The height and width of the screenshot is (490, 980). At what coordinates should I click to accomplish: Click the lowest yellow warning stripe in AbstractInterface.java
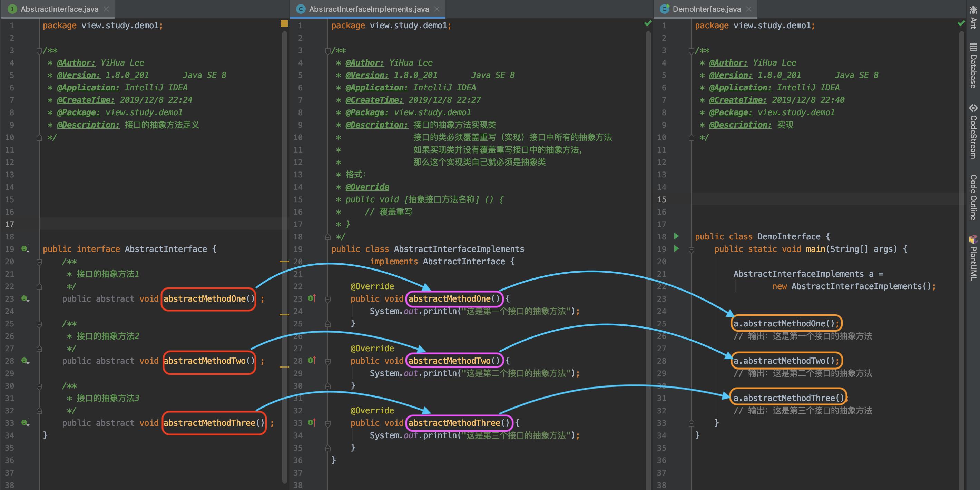pos(284,367)
